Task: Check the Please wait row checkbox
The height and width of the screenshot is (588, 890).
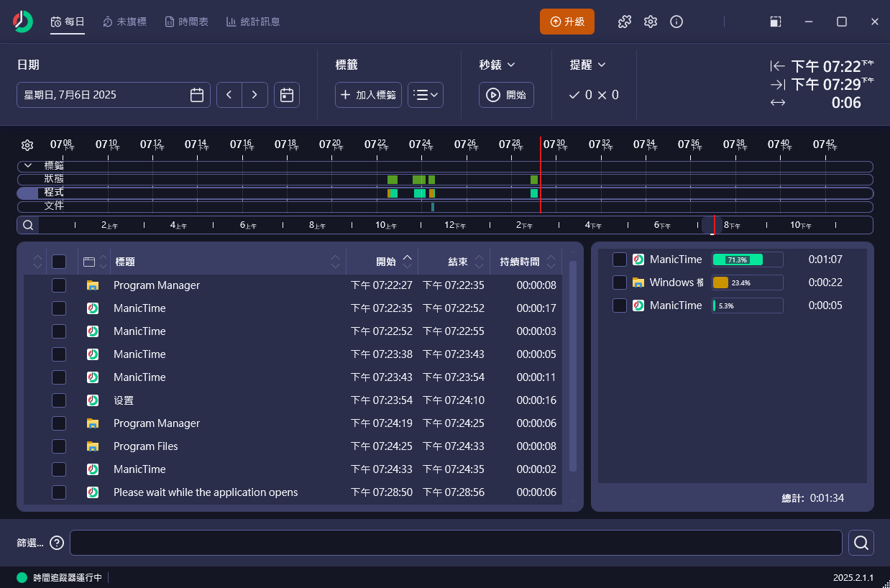Action: click(x=59, y=492)
